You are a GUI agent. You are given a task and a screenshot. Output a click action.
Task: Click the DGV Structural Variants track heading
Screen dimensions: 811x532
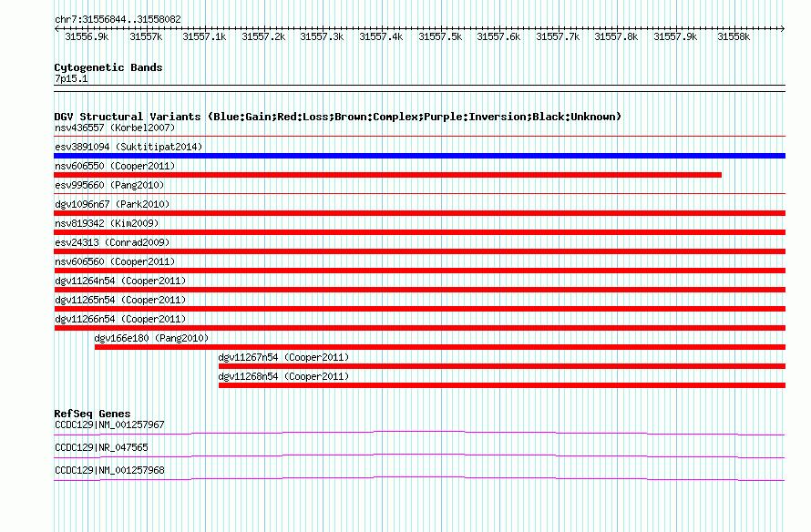[337, 117]
